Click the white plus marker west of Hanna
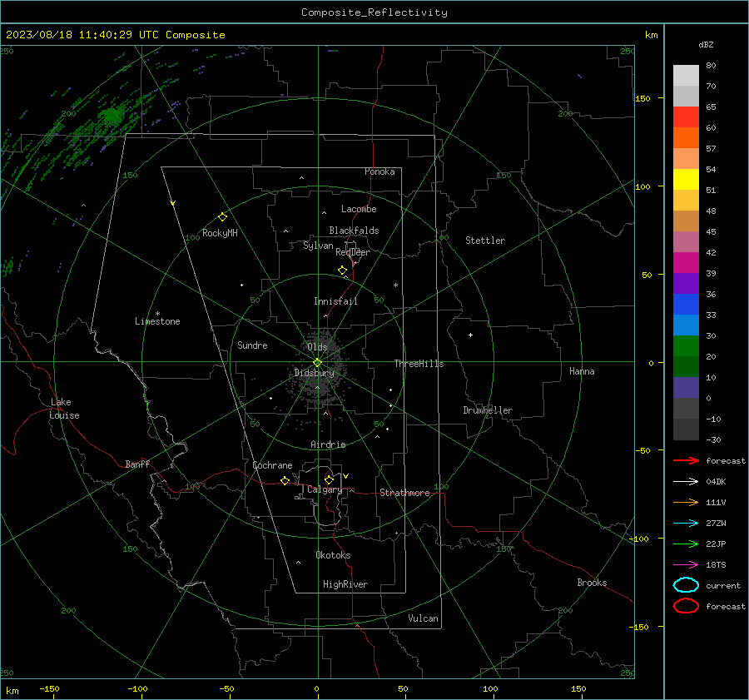The height and width of the screenshot is (700, 749). click(x=470, y=335)
